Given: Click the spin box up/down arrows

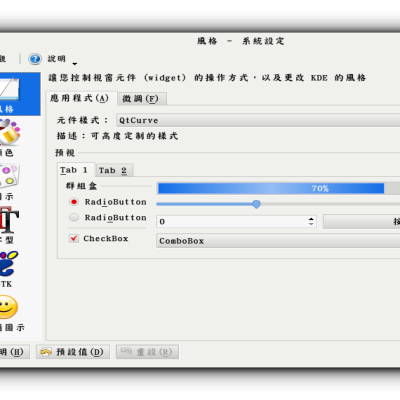Looking at the screenshot, I should (311, 222).
